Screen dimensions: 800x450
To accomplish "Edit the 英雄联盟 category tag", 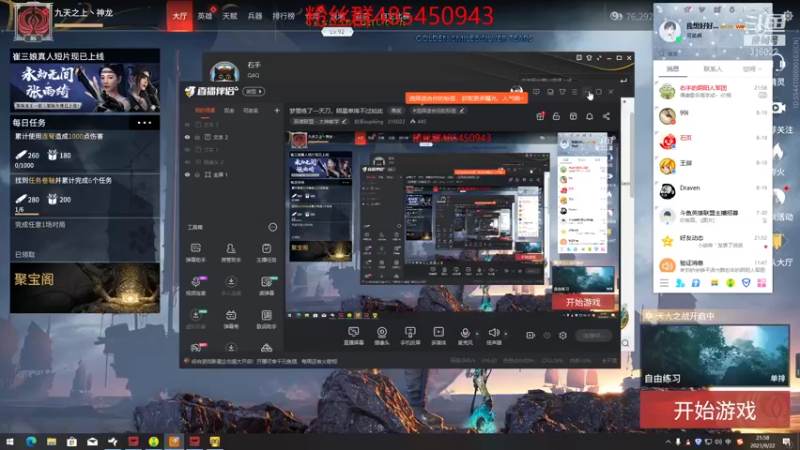I will (x=320, y=121).
